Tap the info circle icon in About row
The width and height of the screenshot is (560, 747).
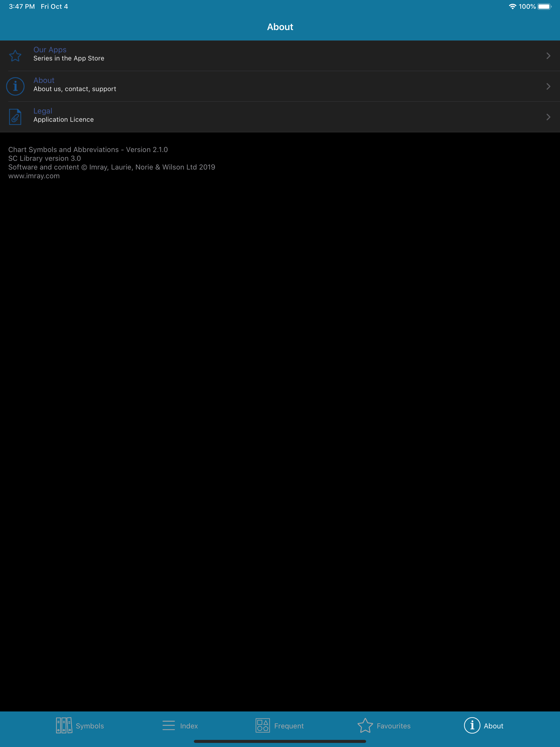point(15,86)
